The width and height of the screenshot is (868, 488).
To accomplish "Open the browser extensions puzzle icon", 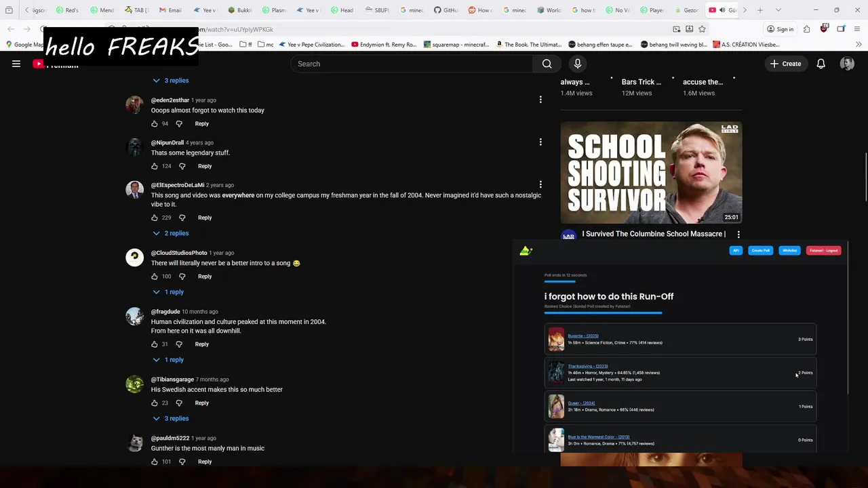I will [806, 29].
